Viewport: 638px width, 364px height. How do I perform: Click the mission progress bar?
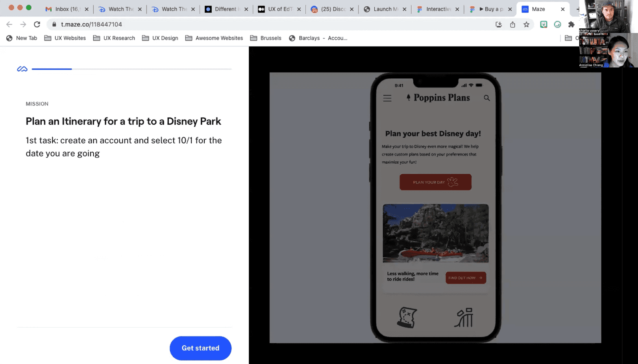click(x=131, y=69)
